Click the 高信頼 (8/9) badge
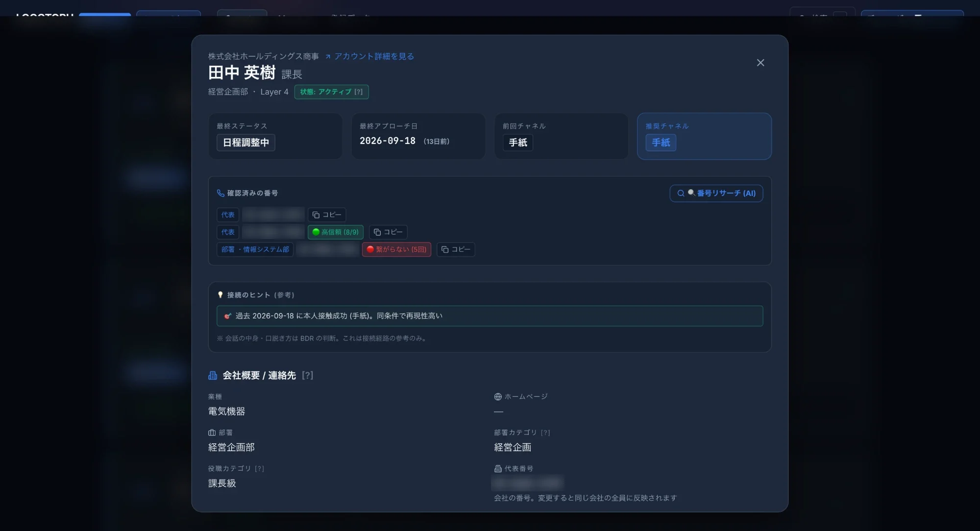The height and width of the screenshot is (531, 980). [336, 232]
